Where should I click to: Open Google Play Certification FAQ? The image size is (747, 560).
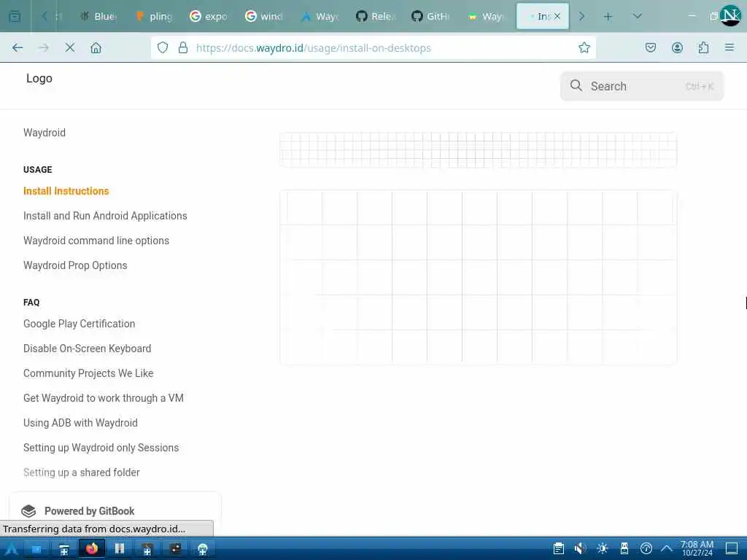click(79, 324)
